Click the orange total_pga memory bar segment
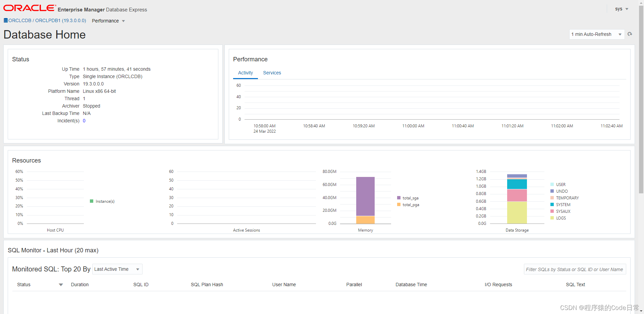The image size is (644, 314). [x=365, y=220]
